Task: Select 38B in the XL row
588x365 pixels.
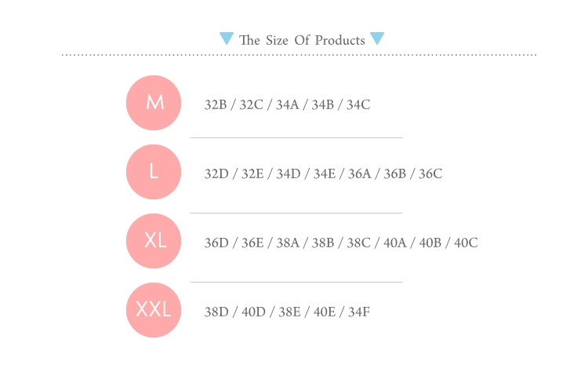Action: (323, 243)
